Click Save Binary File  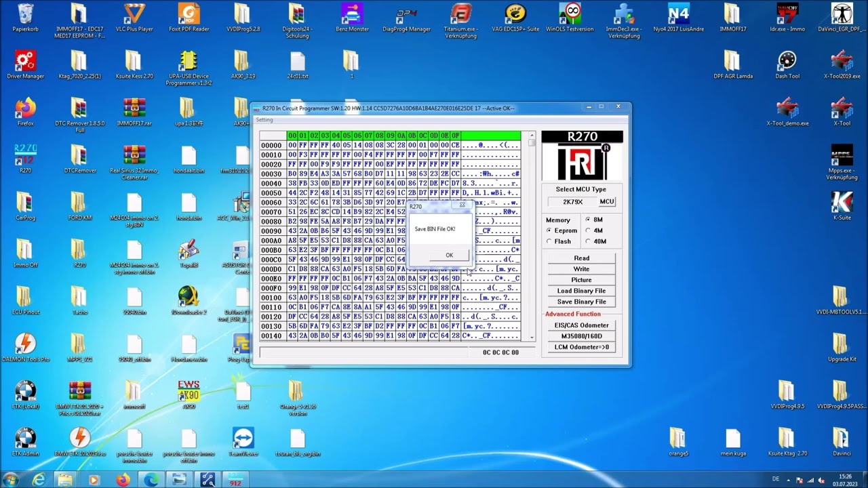(581, 302)
